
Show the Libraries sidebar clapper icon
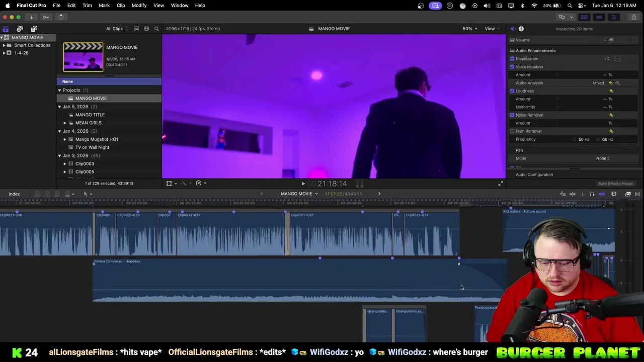coord(6,29)
